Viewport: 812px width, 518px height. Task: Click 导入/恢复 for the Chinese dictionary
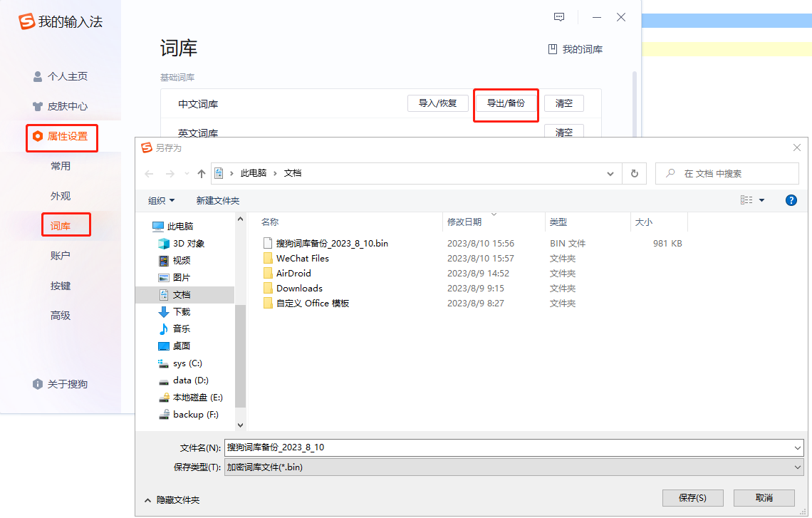[437, 103]
